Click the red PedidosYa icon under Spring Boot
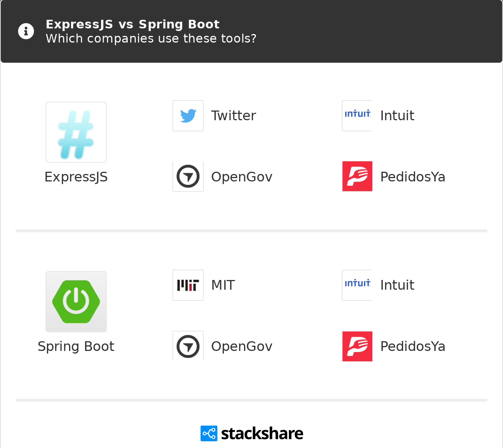The image size is (503, 448). pyautogui.click(x=357, y=346)
